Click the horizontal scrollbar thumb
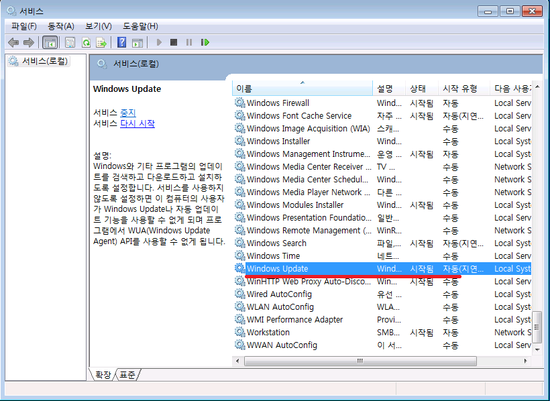 [360, 361]
